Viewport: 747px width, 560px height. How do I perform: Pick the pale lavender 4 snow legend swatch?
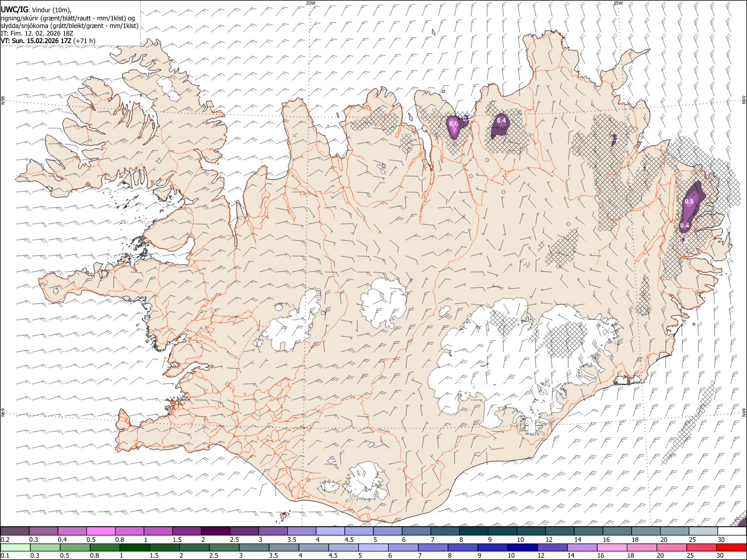[330, 531]
